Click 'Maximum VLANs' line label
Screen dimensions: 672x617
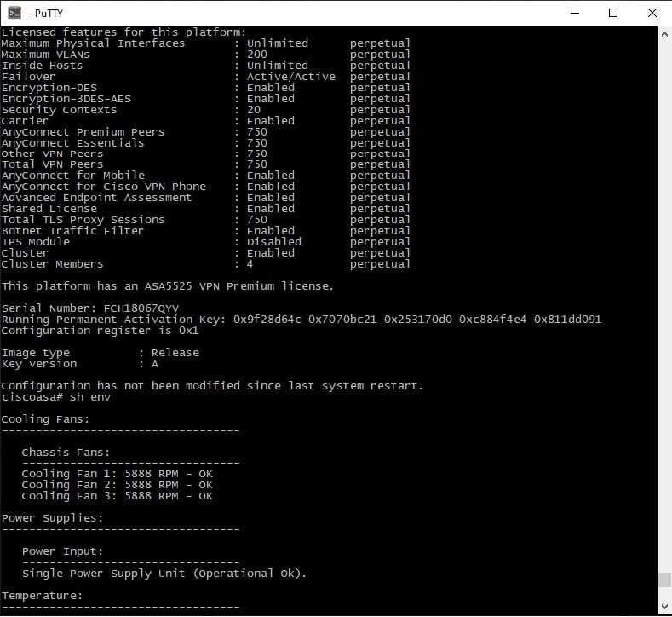[x=45, y=55]
